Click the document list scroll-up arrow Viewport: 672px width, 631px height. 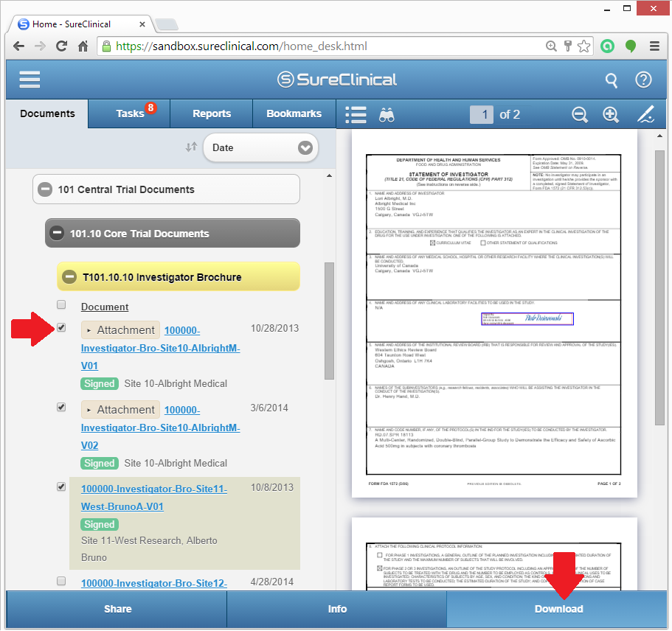tap(329, 175)
